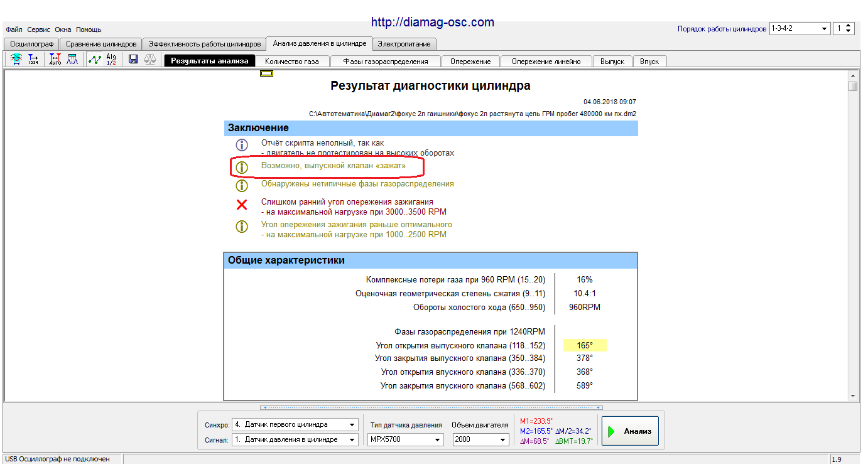
Task: Toggle the green line graph toolbar icon
Action: click(x=94, y=60)
